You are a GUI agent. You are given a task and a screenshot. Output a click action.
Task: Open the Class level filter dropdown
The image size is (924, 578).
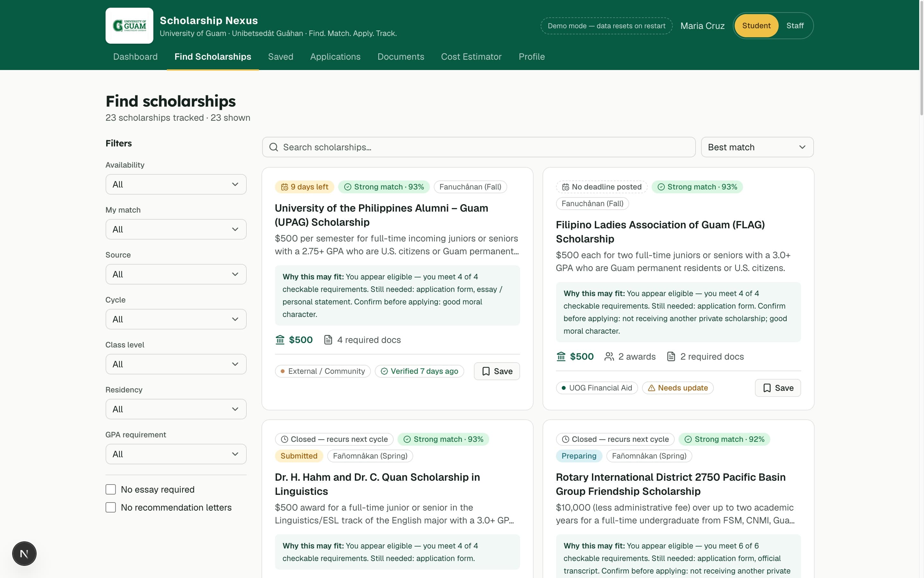coord(176,364)
